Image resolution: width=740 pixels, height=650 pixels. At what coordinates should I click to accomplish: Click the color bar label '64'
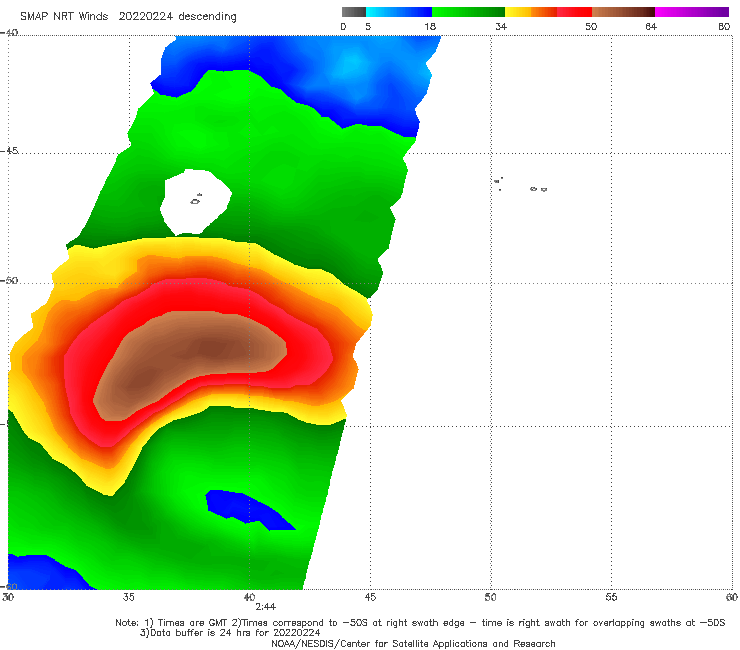coord(651,26)
